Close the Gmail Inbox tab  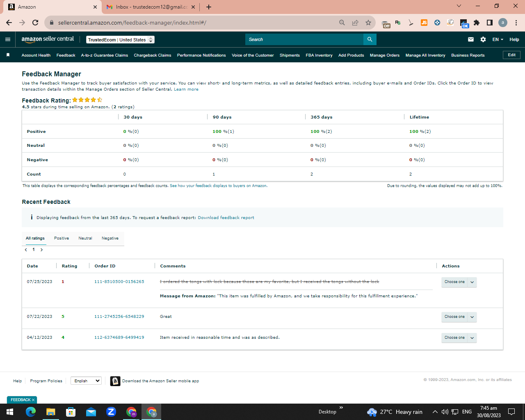193,7
